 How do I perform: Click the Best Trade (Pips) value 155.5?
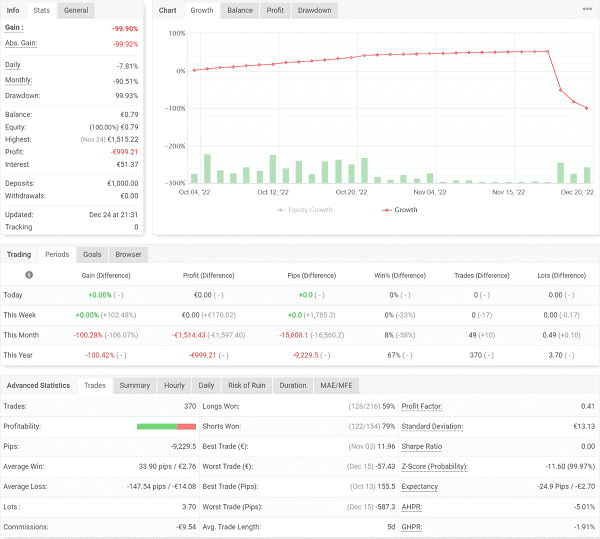tap(386, 487)
